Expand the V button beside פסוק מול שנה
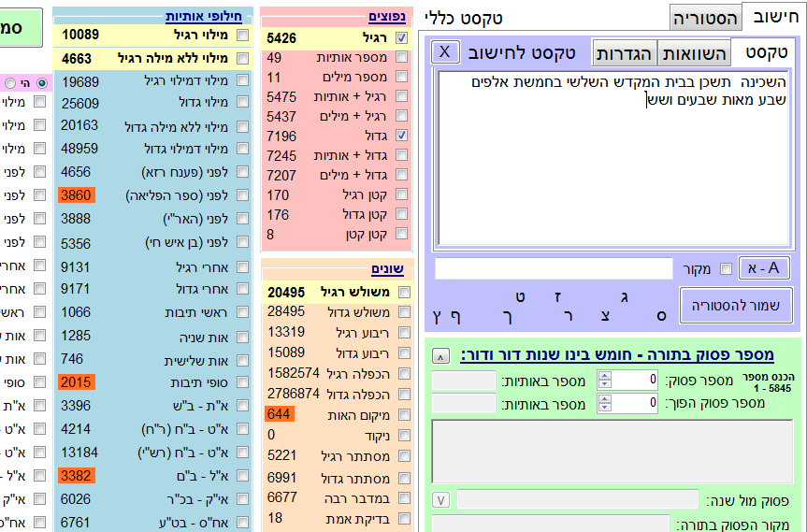Viewport: 807px width, 532px height. 441,500
